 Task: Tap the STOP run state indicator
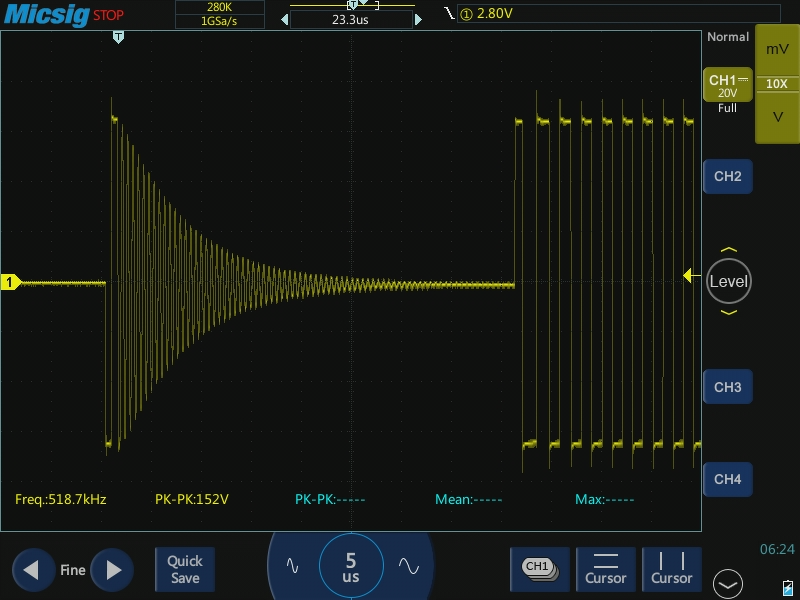[108, 15]
